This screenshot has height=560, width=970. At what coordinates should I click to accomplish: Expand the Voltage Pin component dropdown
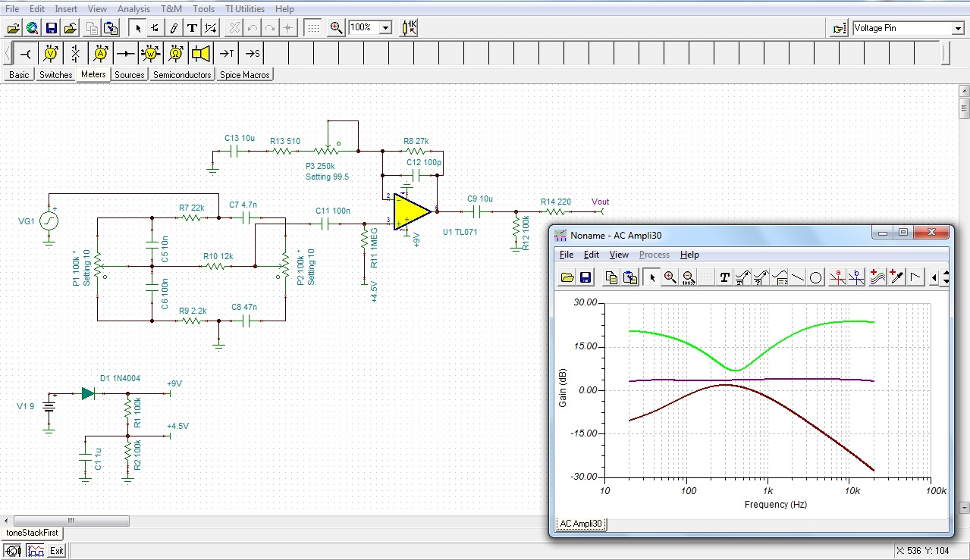pyautogui.click(x=957, y=28)
